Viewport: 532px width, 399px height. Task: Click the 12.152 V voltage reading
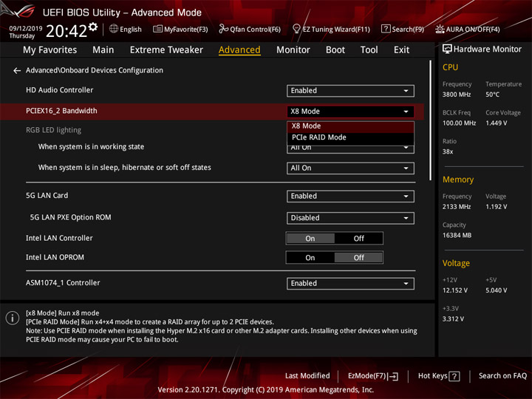(455, 290)
